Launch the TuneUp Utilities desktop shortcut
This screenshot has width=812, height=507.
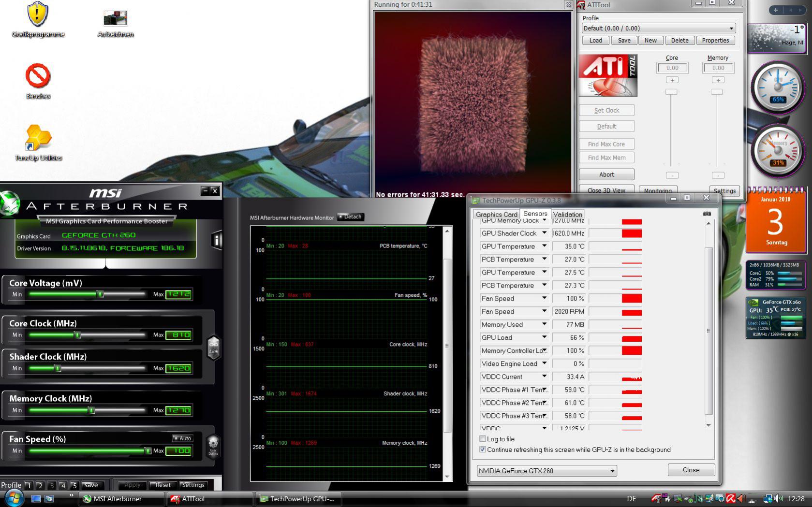(38, 143)
